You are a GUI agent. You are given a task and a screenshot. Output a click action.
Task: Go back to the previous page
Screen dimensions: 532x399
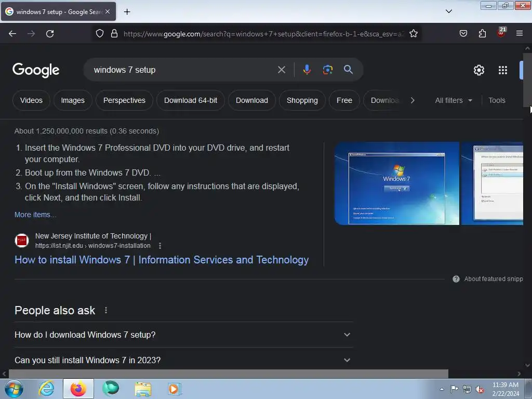[12, 34]
